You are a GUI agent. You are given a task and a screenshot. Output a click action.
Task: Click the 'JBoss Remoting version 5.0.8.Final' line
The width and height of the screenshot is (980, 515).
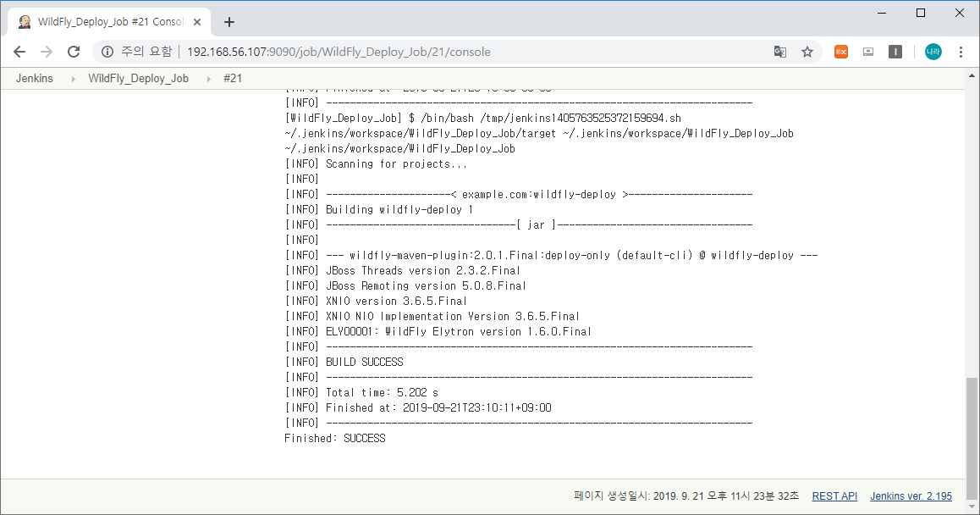[405, 286]
